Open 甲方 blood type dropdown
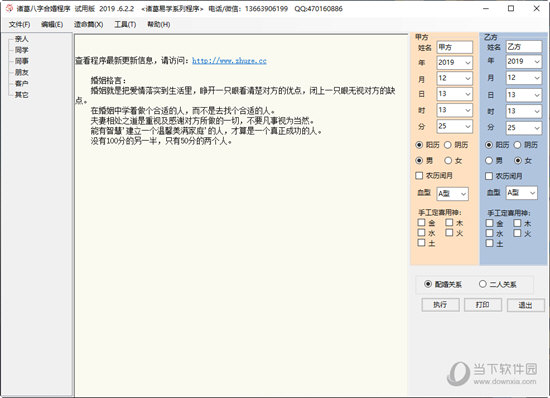 click(x=463, y=194)
